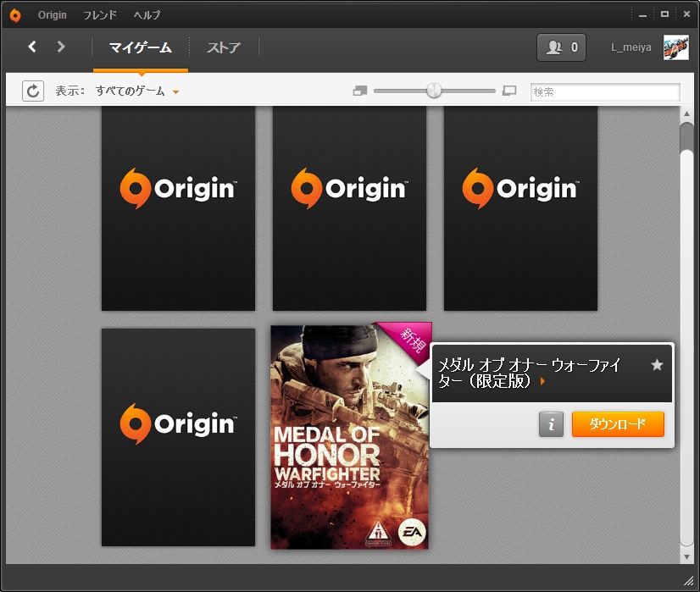Click the L_meiya profile avatar

(x=676, y=47)
